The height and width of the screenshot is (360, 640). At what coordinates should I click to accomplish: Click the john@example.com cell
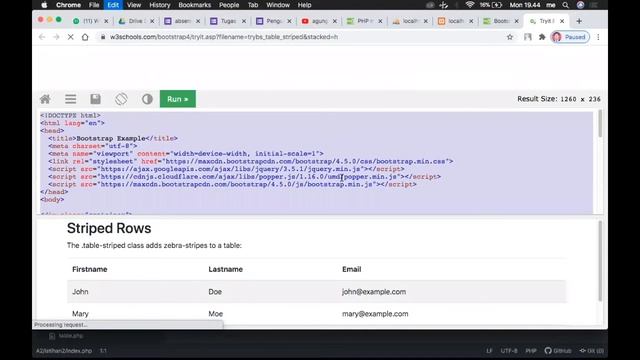(x=374, y=292)
